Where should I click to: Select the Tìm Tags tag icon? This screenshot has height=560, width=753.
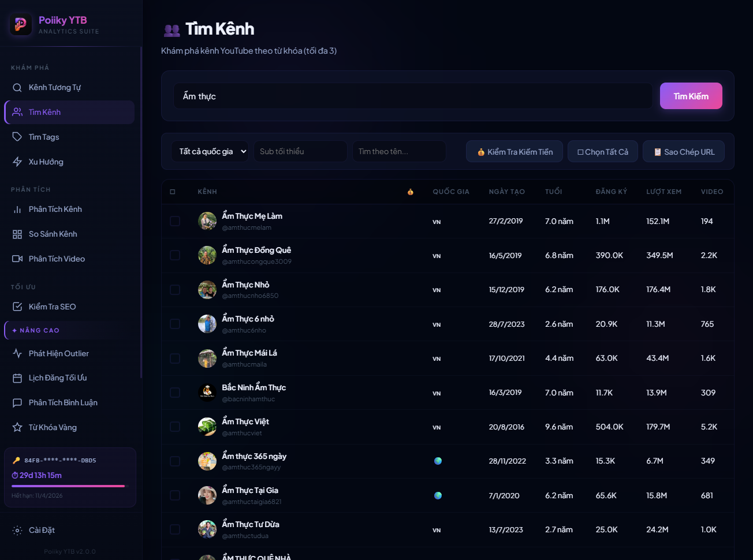[x=17, y=137]
